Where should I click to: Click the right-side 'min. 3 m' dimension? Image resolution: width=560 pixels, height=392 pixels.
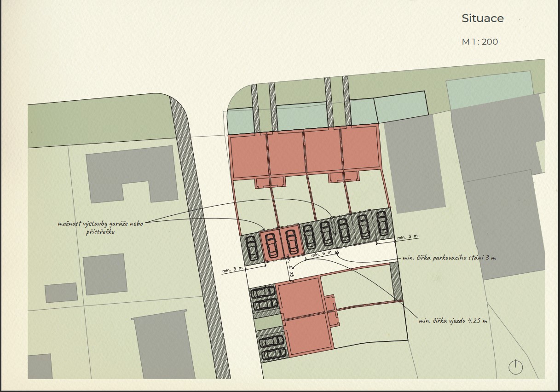point(407,236)
